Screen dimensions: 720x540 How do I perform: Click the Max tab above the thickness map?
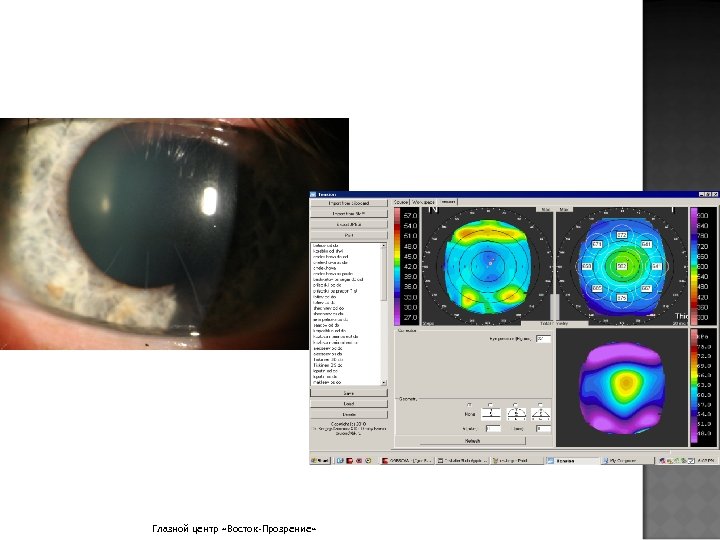point(564,209)
